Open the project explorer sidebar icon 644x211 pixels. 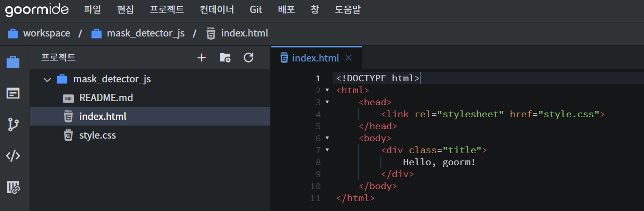[x=13, y=63]
